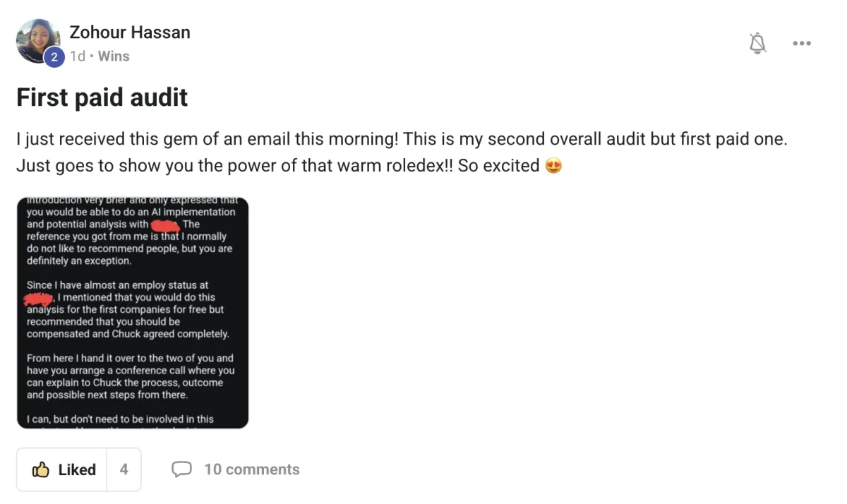Click the 1d post timestamp
Image resolution: width=847 pixels, height=504 pixels.
click(x=77, y=56)
